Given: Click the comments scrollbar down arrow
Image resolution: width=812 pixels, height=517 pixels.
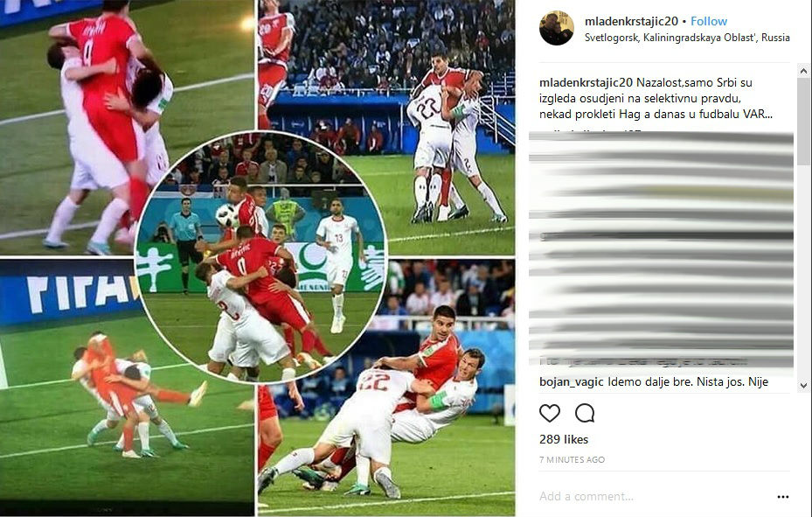Looking at the screenshot, I should pos(804,386).
